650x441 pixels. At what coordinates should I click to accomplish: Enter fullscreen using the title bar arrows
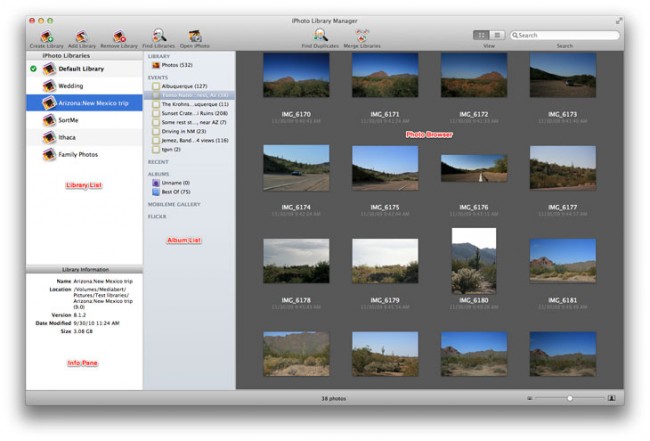pos(618,20)
